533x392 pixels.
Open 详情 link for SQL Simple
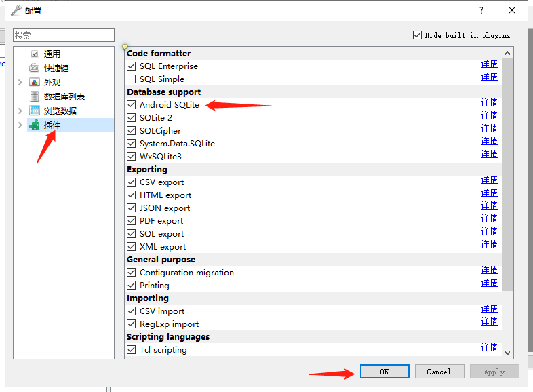pyautogui.click(x=490, y=77)
